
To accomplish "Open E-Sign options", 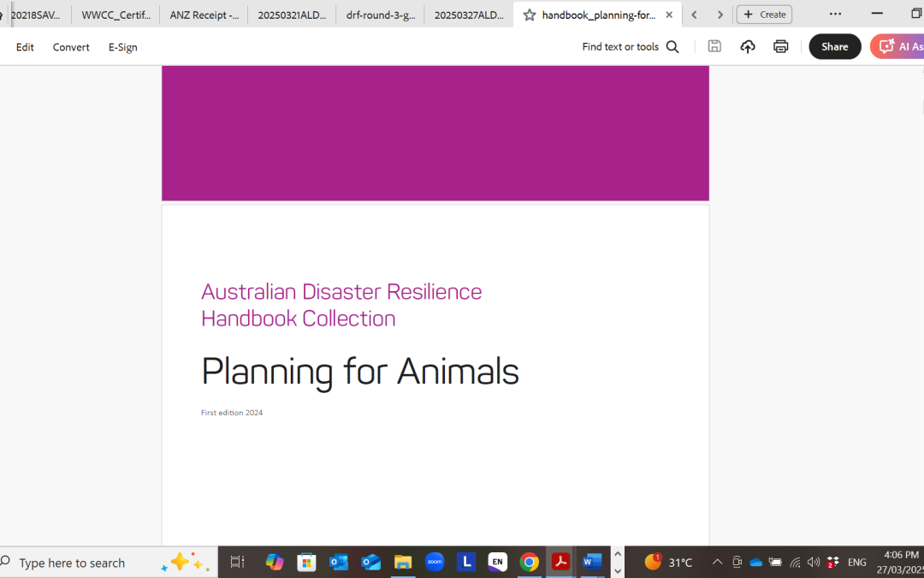I will tap(122, 47).
